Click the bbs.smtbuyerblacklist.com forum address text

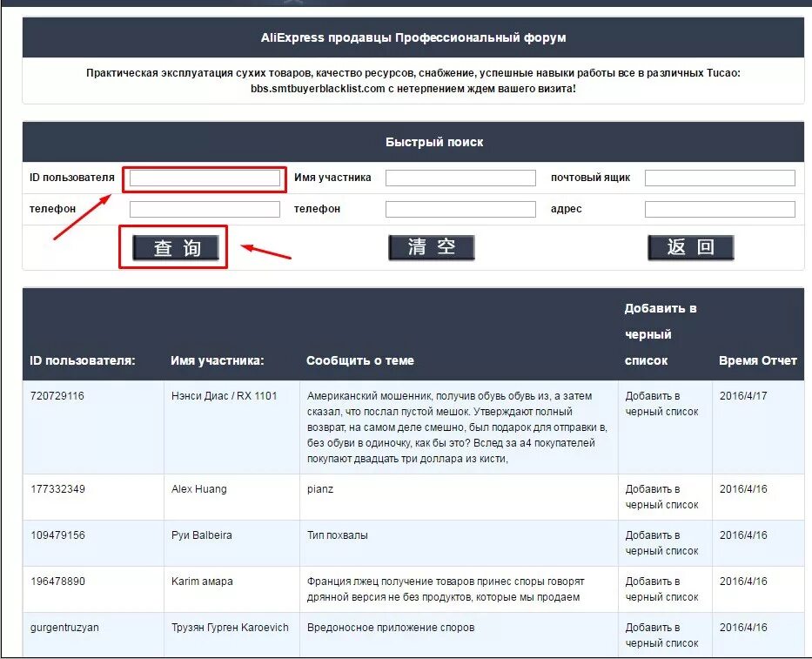click(x=318, y=89)
